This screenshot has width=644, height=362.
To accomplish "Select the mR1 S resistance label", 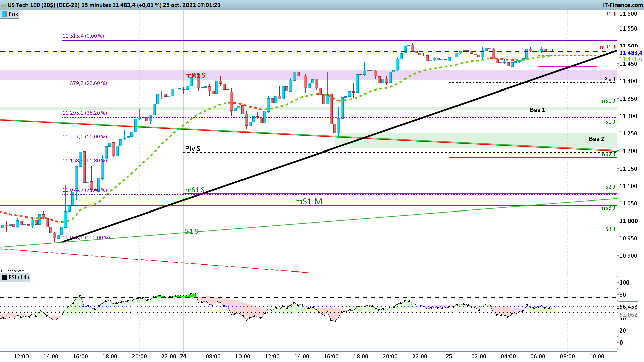I will pos(195,75).
